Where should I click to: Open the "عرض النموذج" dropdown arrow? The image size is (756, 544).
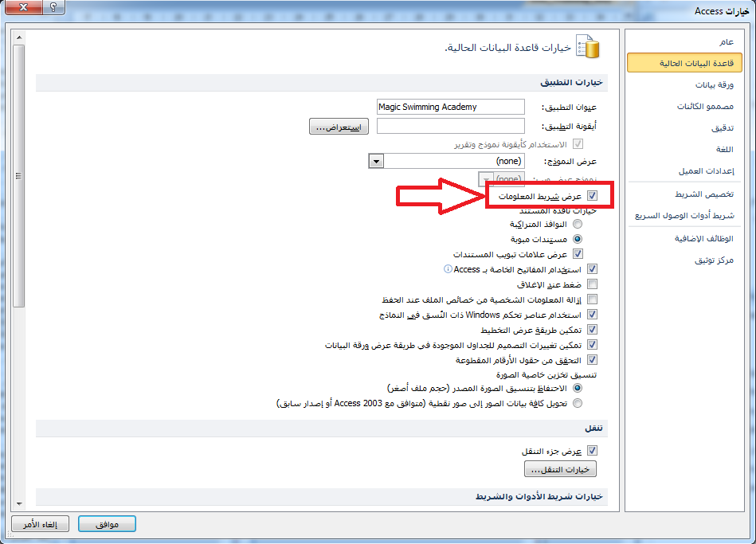376,161
